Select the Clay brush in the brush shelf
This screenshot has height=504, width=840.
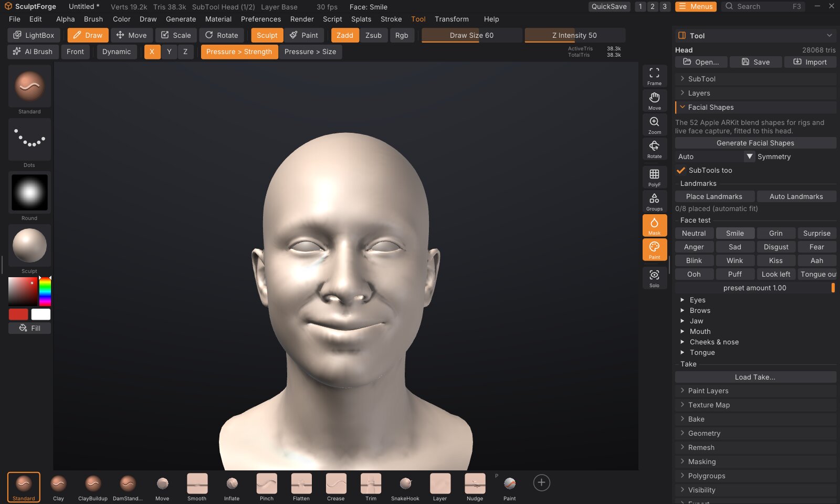pyautogui.click(x=58, y=487)
